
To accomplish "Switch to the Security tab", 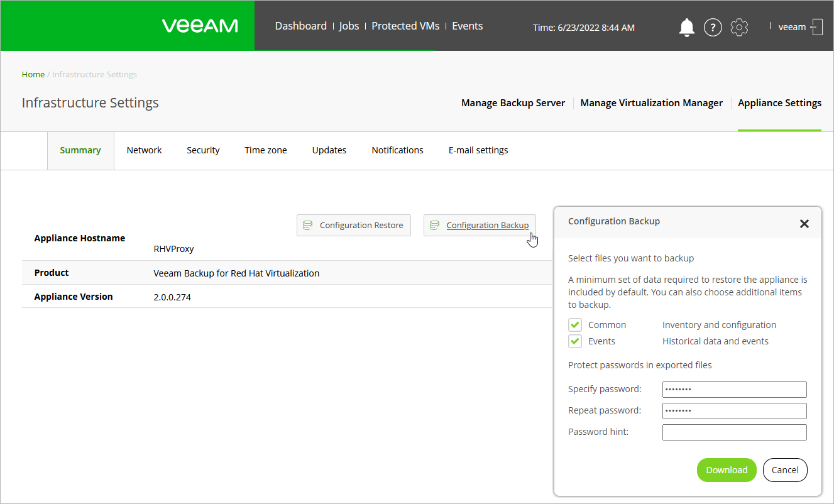I will pos(203,150).
